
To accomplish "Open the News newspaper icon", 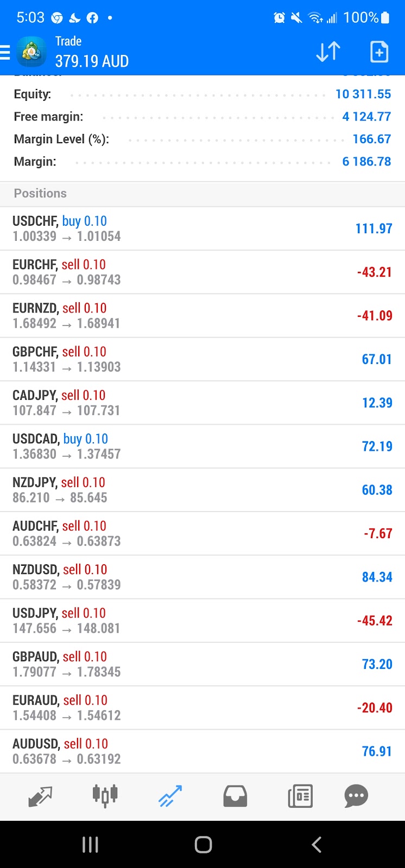I will 300,796.
